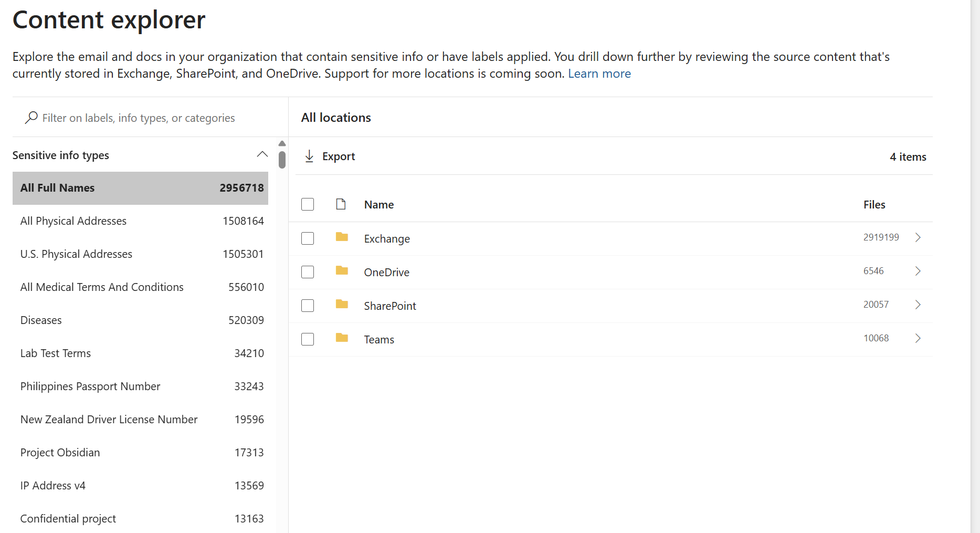Select All Physical Addresses info type
The width and height of the screenshot is (980, 533).
coord(140,221)
